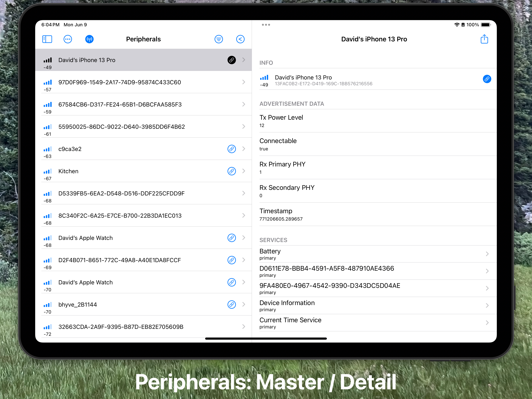Connect to David's Apple Watch at -68
Image resolution: width=532 pixels, height=399 pixels.
232,238
